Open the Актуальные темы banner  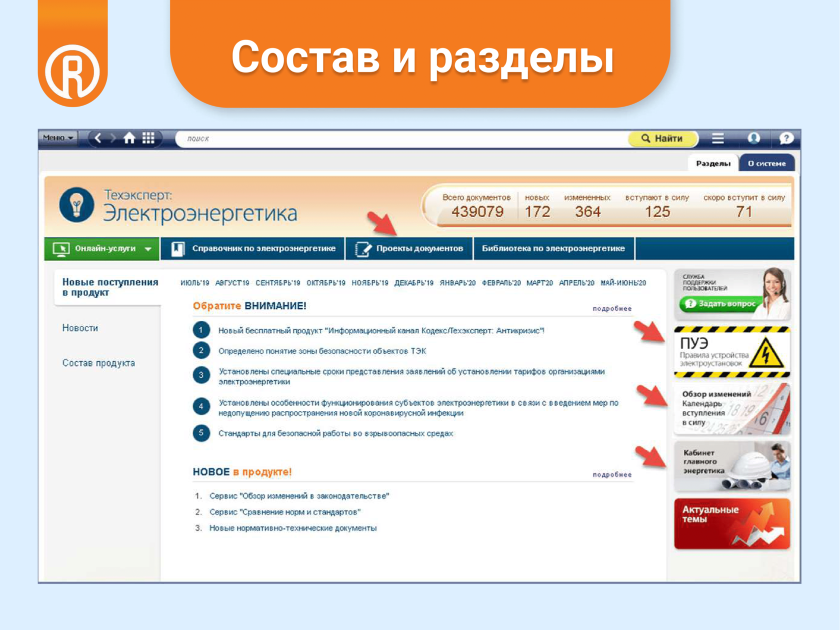(x=732, y=524)
